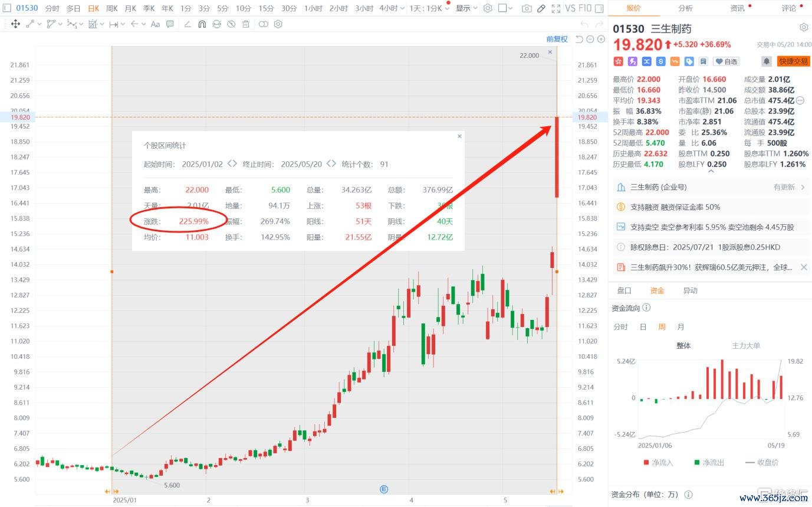The height and width of the screenshot is (507, 812).
Task: Select the Aa text annotation tool
Action: [x=155, y=24]
